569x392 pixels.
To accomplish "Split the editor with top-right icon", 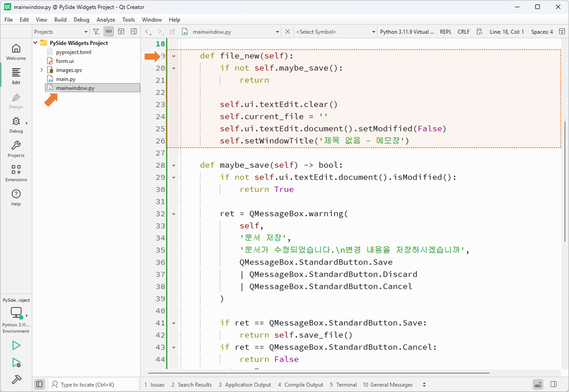I will [x=562, y=32].
